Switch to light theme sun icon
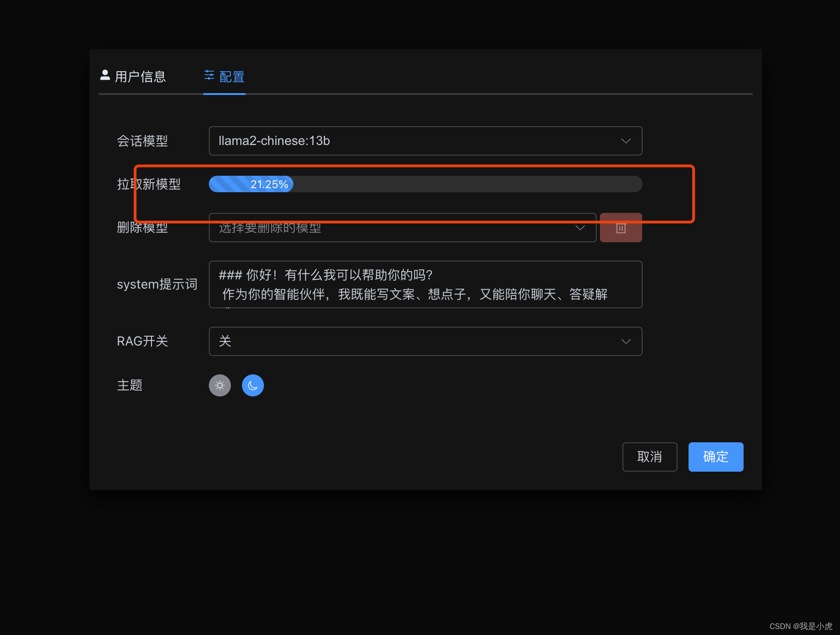Screen dimensions: 840x635 click(x=220, y=385)
